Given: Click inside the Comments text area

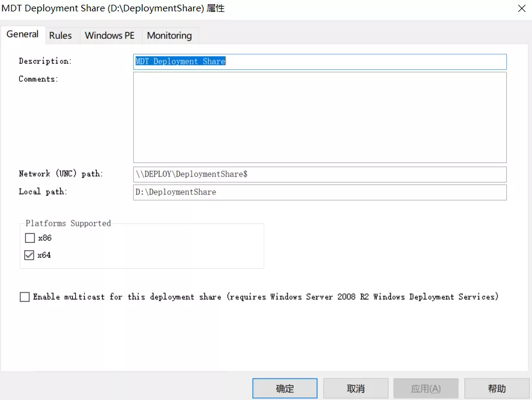Looking at the screenshot, I should point(319,118).
